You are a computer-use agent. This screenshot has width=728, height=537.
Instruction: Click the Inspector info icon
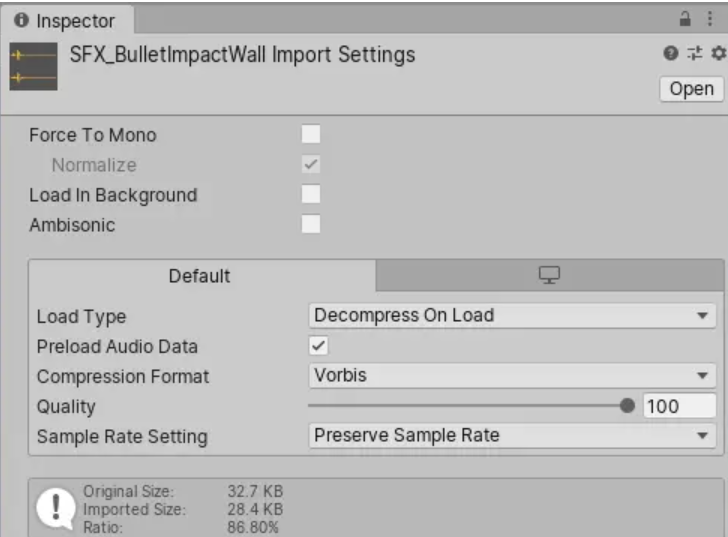click(22, 21)
